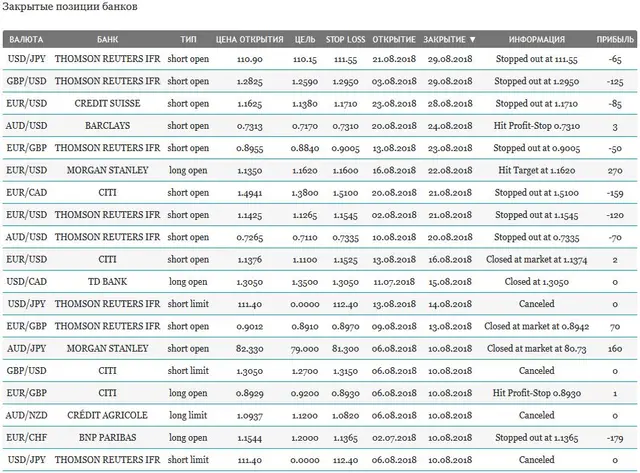Click opening price 1.4941
The width and height of the screenshot is (640, 473).
point(249,193)
